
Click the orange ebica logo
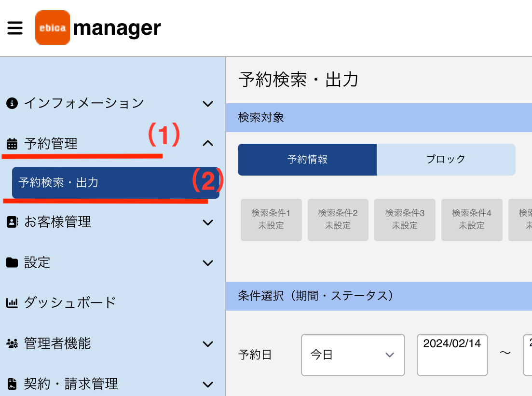[53, 27]
